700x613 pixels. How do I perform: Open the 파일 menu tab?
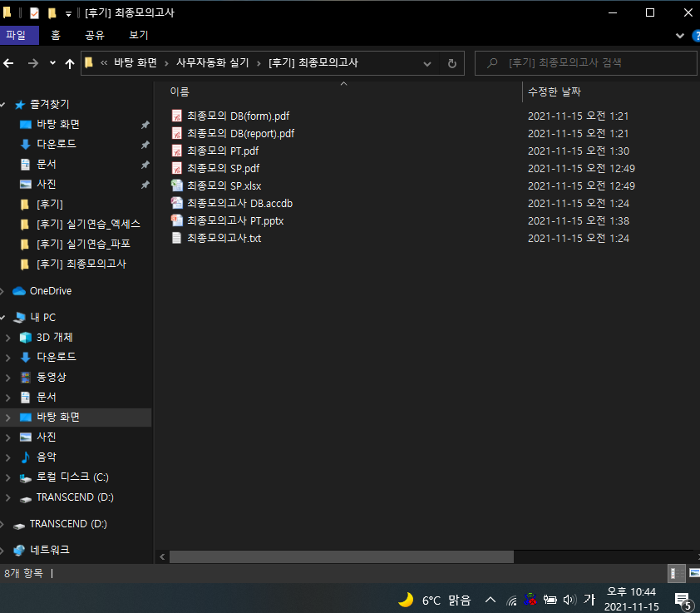[17, 35]
